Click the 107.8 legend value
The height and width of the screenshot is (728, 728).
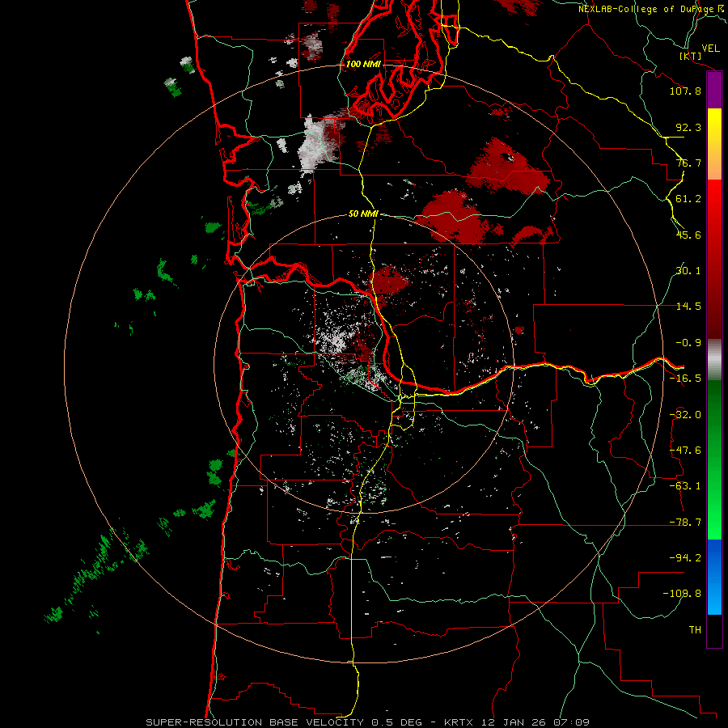685,91
